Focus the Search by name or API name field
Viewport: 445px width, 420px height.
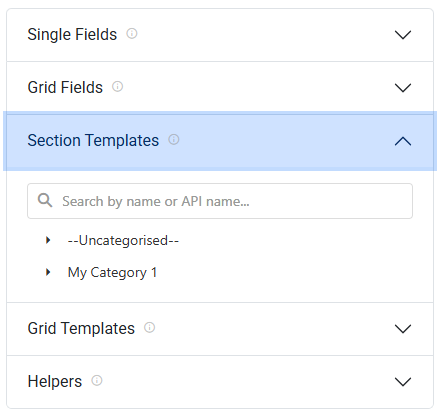[x=220, y=201]
